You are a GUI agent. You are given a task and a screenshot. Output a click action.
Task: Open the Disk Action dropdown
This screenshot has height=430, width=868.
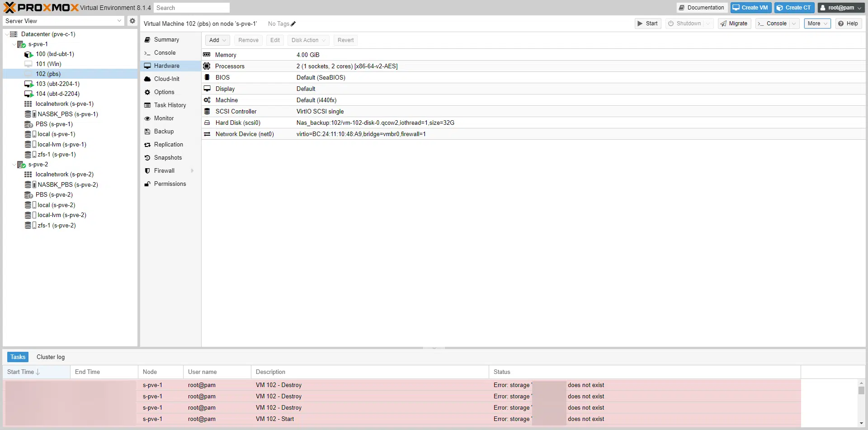click(x=308, y=40)
